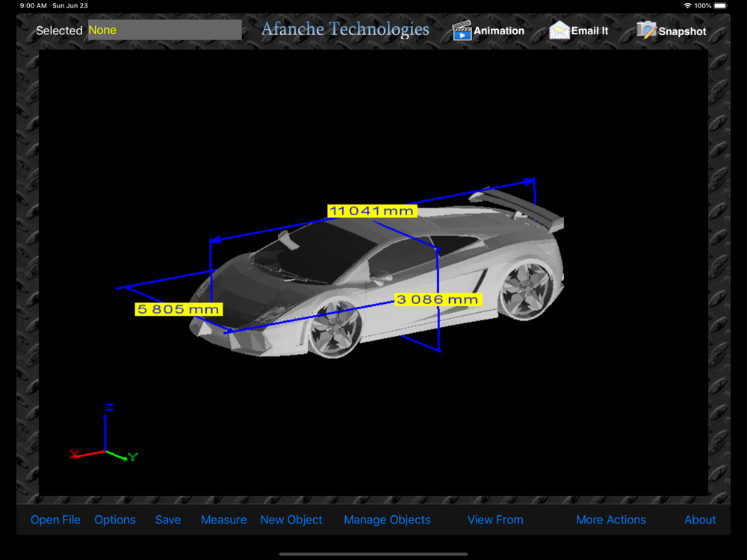The height and width of the screenshot is (560, 747).
Task: Click the Selected field showing None
Action: (165, 30)
